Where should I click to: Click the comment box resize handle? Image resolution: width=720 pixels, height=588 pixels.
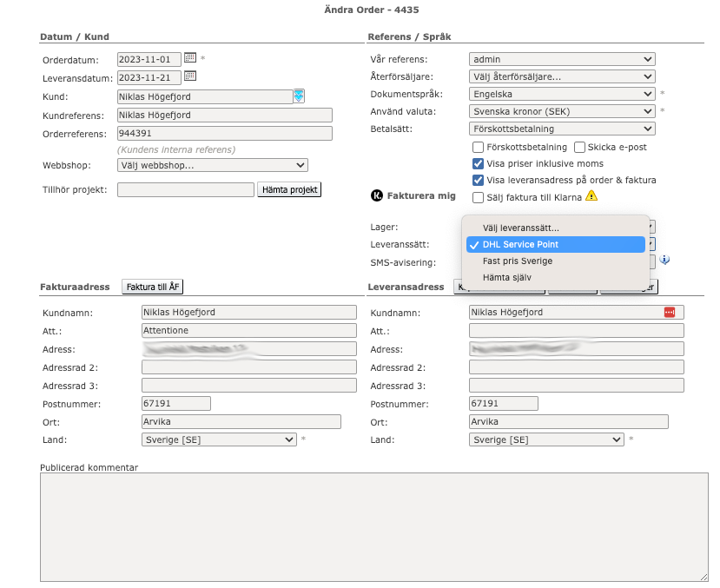click(x=703, y=576)
